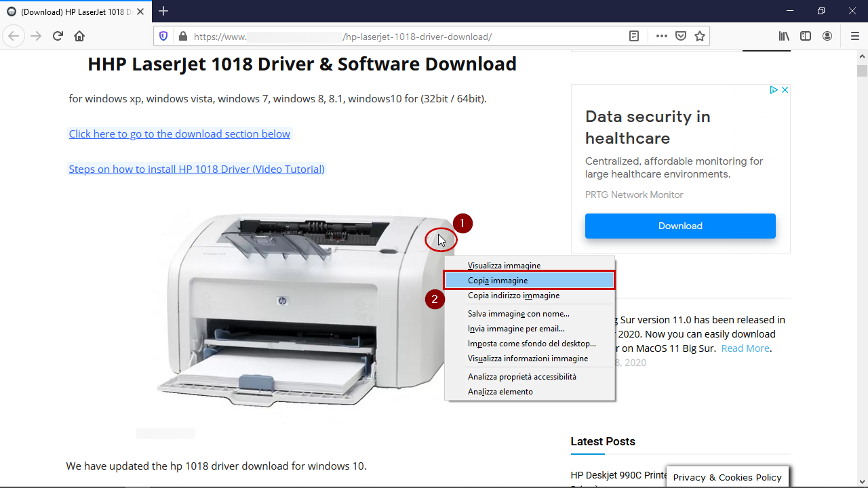Image resolution: width=868 pixels, height=488 pixels.
Task: Reload the current page
Action: pyautogui.click(x=58, y=36)
